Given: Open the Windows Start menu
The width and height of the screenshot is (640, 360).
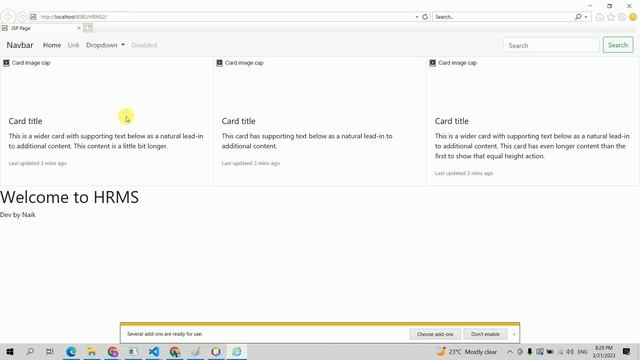Looking at the screenshot, I should (10, 351).
